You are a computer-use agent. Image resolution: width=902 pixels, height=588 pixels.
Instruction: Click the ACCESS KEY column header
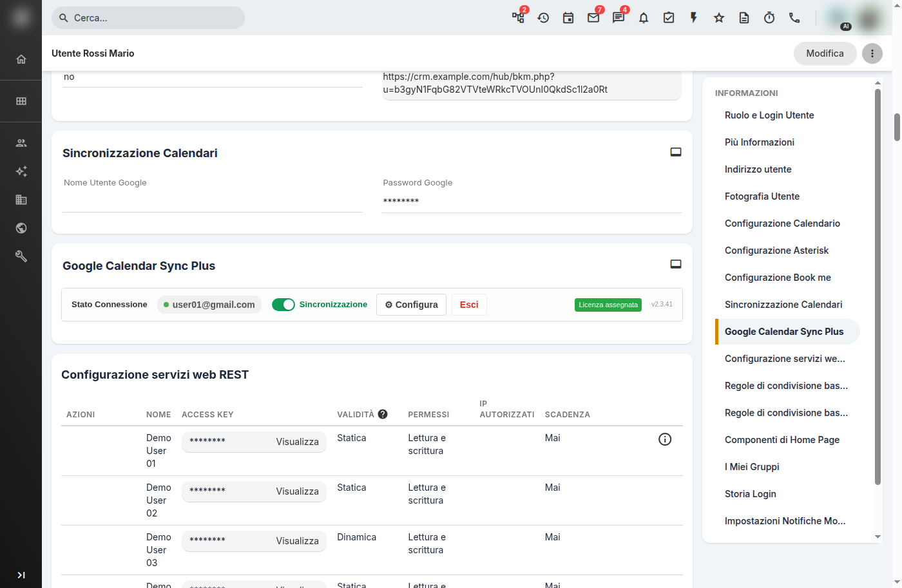[x=207, y=415]
